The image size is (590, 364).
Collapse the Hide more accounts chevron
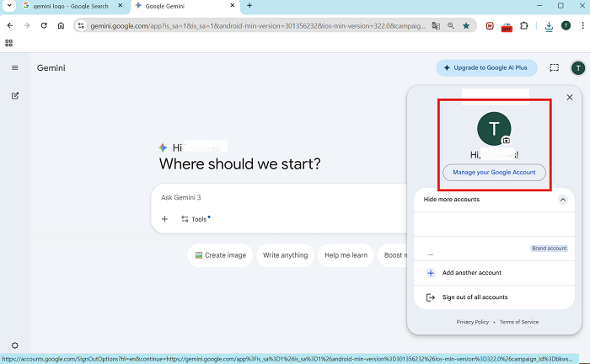click(x=562, y=200)
